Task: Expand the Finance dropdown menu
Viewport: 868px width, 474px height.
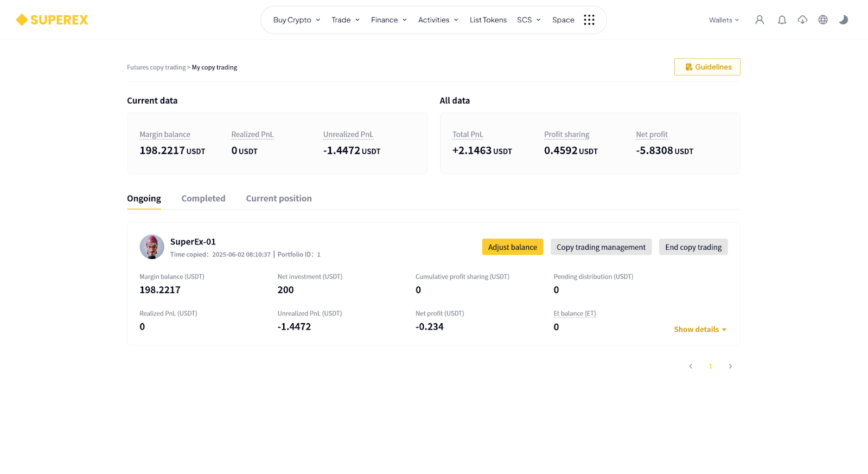Action: tap(389, 20)
